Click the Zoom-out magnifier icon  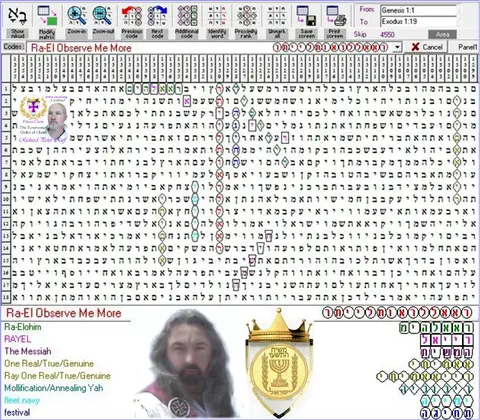tap(103, 16)
